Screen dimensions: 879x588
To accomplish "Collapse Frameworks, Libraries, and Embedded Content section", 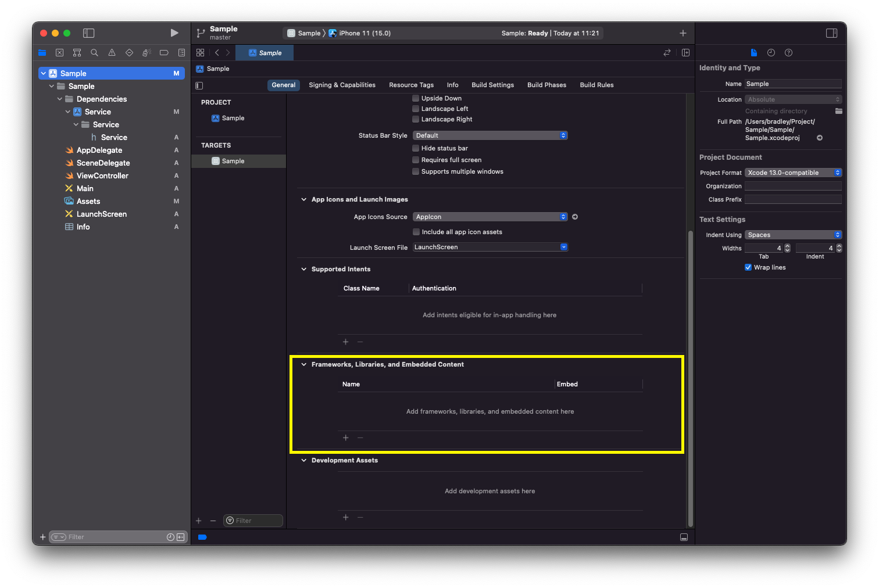I will point(303,364).
